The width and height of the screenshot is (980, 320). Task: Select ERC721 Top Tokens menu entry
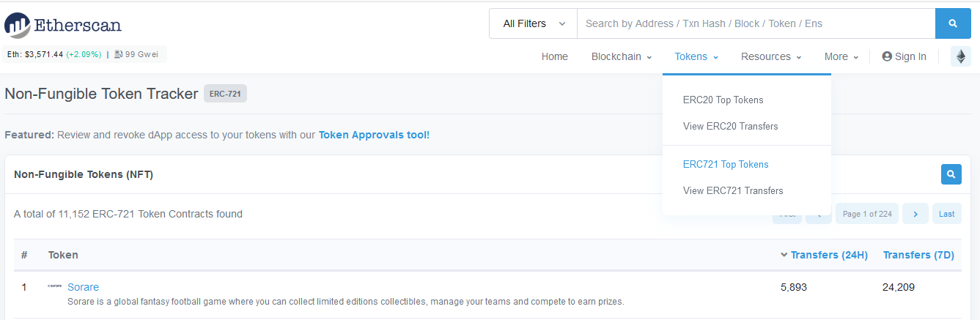726,164
